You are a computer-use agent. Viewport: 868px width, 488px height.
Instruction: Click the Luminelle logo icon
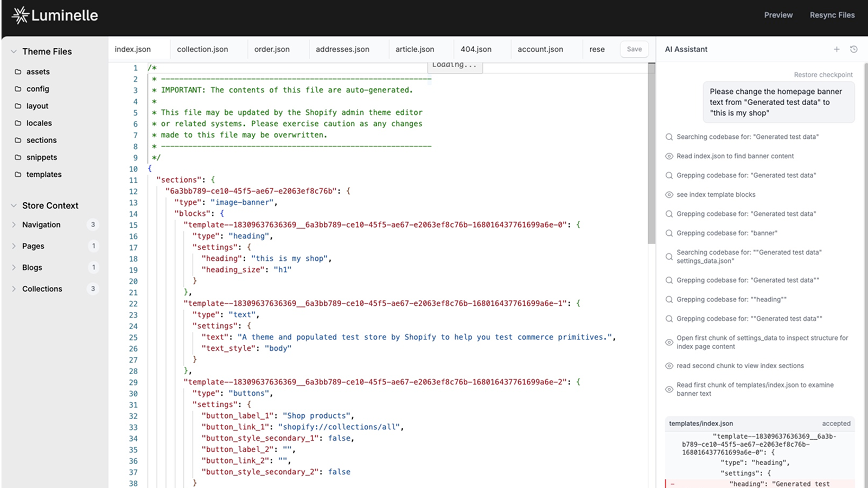pyautogui.click(x=20, y=15)
